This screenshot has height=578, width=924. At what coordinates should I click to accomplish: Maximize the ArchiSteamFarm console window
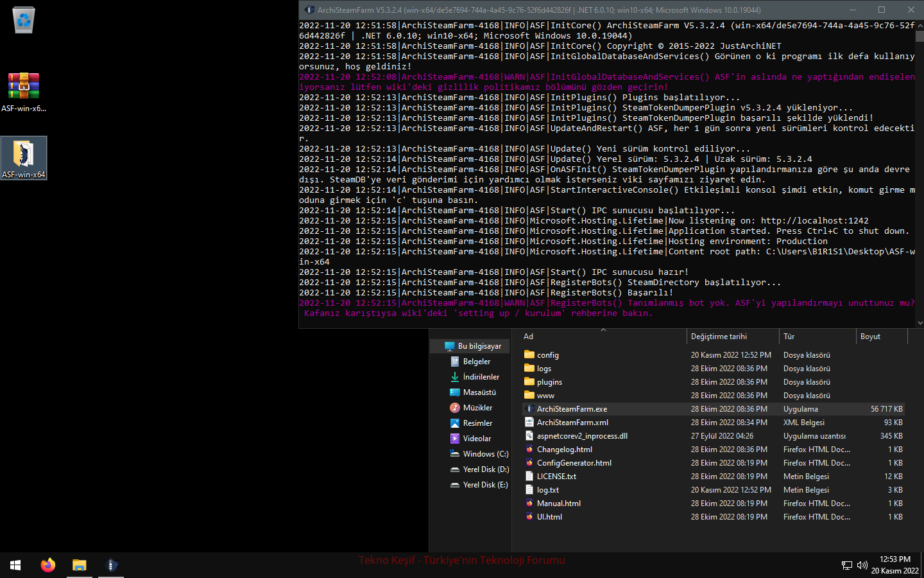(882, 10)
